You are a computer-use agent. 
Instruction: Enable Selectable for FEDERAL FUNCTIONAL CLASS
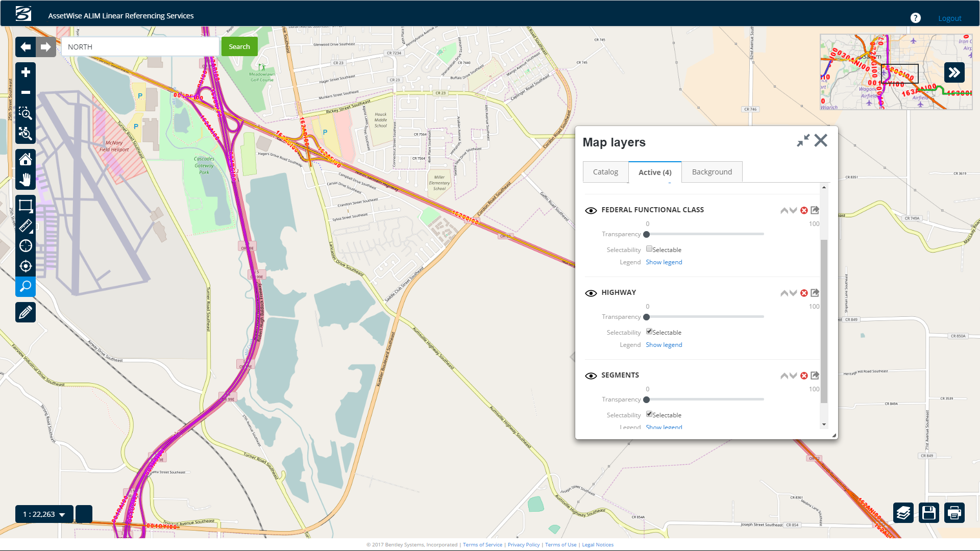(x=649, y=249)
